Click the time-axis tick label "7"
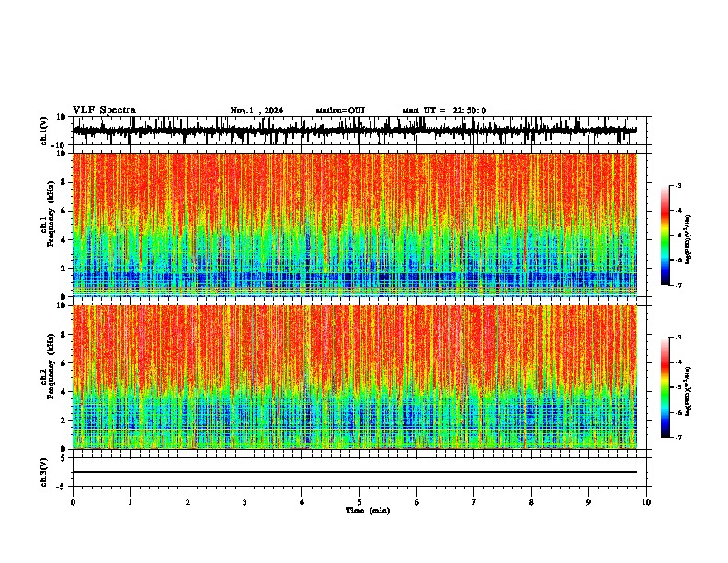This screenshot has width=728, height=563. click(474, 502)
